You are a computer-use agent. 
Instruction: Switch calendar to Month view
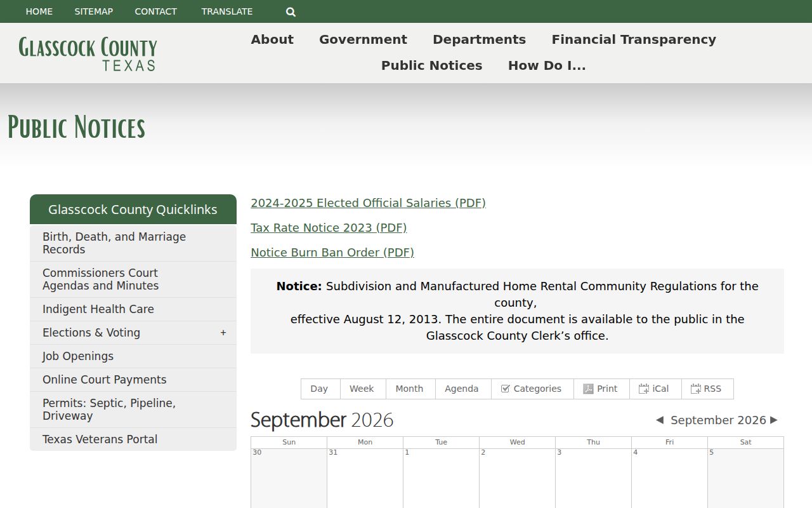pyautogui.click(x=409, y=389)
